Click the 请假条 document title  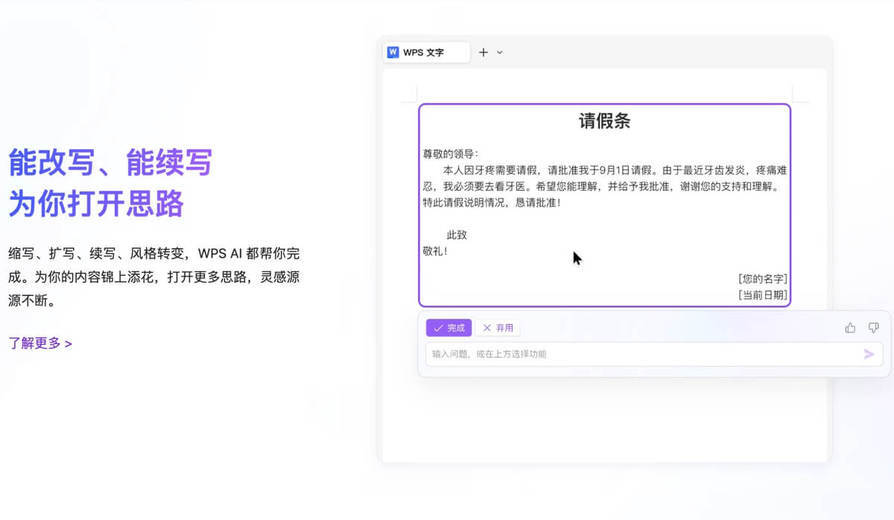point(604,121)
